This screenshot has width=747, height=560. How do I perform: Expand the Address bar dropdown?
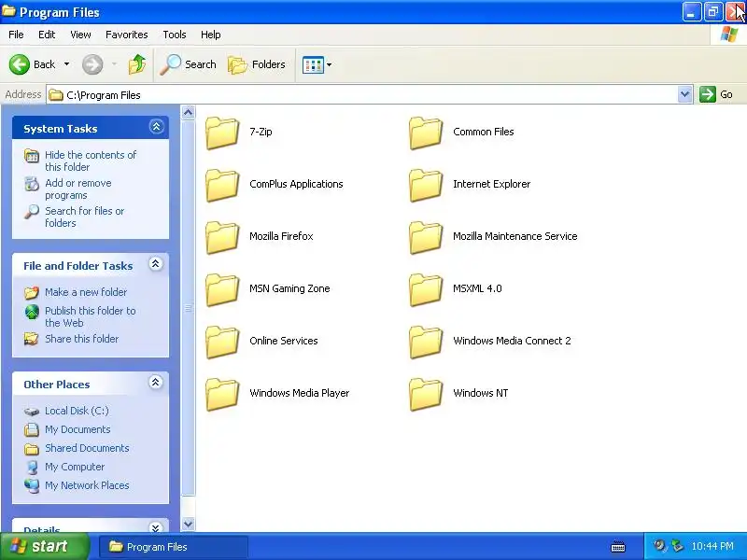click(684, 94)
